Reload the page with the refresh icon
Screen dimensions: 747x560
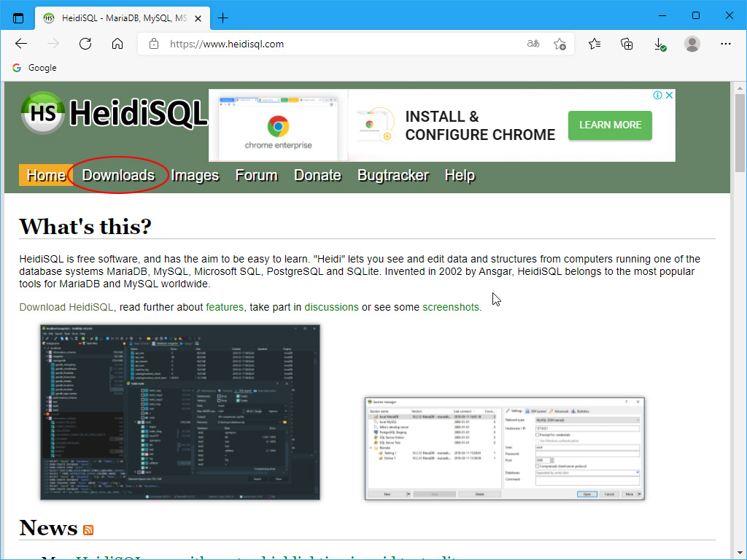(x=85, y=44)
